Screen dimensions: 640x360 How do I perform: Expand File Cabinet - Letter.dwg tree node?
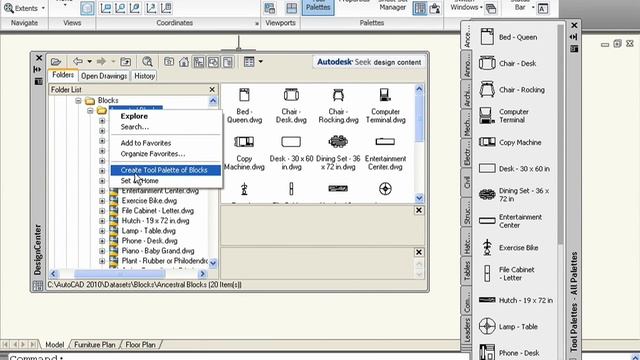[102, 211]
